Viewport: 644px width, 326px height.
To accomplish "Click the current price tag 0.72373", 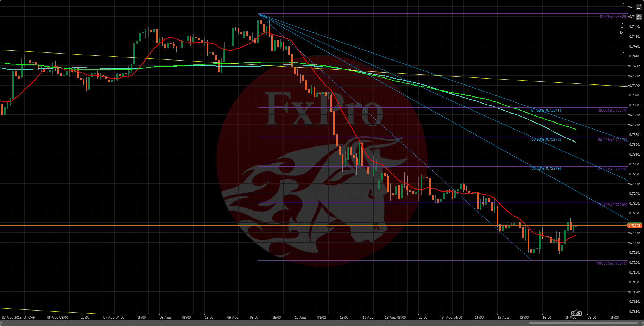I will 634,225.
